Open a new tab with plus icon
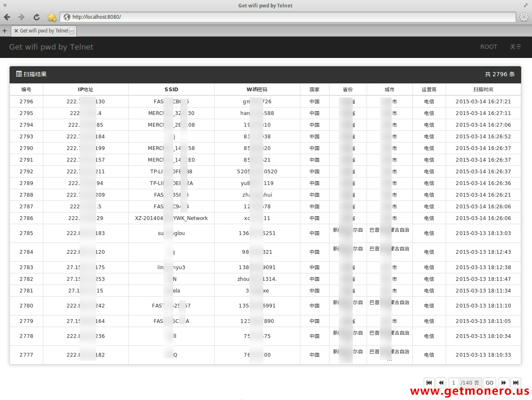The width and height of the screenshot is (532, 400). pyautogui.click(x=5, y=31)
